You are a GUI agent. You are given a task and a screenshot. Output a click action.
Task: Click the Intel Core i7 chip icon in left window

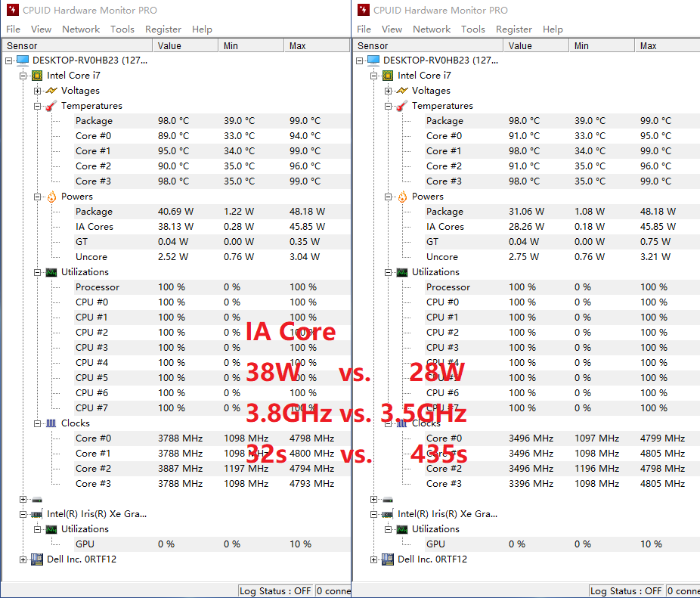click(x=37, y=76)
